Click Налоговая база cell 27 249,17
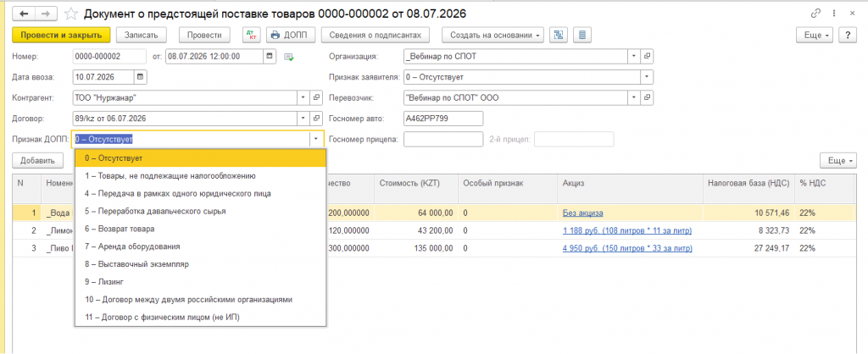This screenshot has height=354, width=868. pyautogui.click(x=749, y=248)
